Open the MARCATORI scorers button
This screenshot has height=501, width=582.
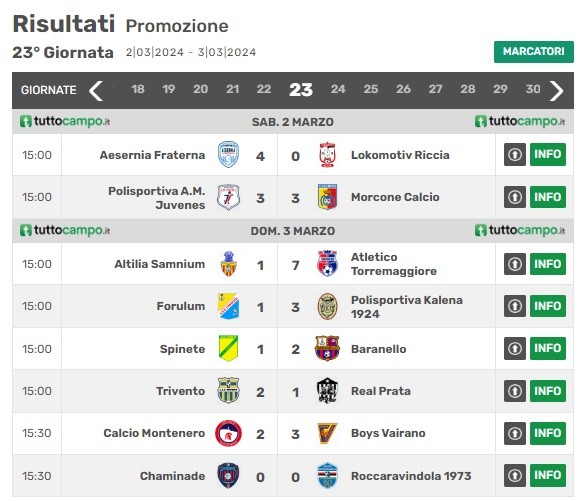coord(534,52)
